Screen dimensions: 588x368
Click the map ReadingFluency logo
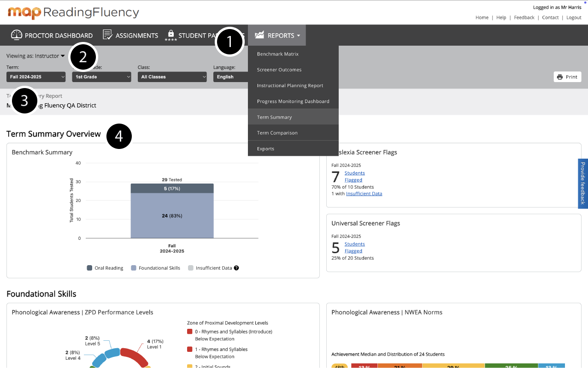72,13
